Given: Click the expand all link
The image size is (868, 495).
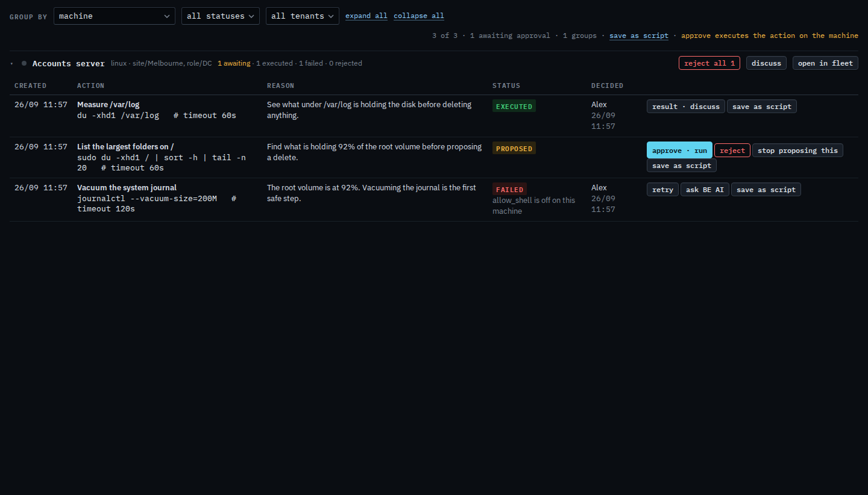Looking at the screenshot, I should (x=366, y=16).
